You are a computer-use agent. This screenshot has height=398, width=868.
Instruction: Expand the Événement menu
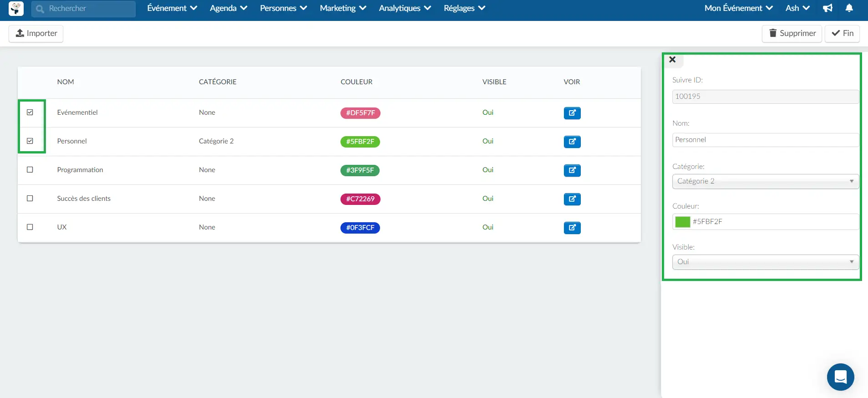point(172,8)
